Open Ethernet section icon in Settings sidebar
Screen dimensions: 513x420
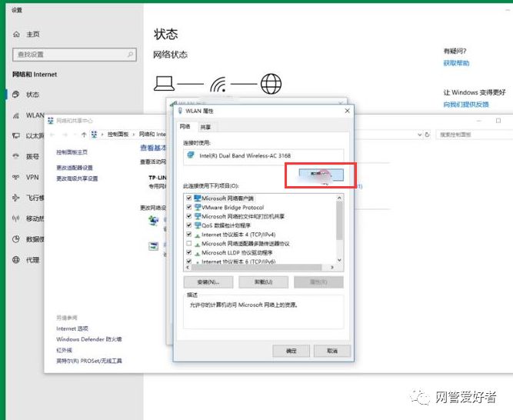coord(15,135)
